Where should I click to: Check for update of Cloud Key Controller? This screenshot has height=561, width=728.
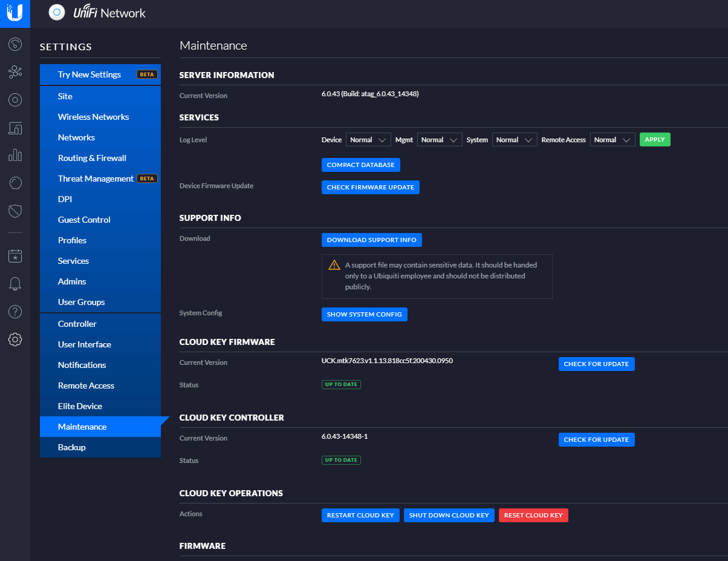(x=597, y=440)
